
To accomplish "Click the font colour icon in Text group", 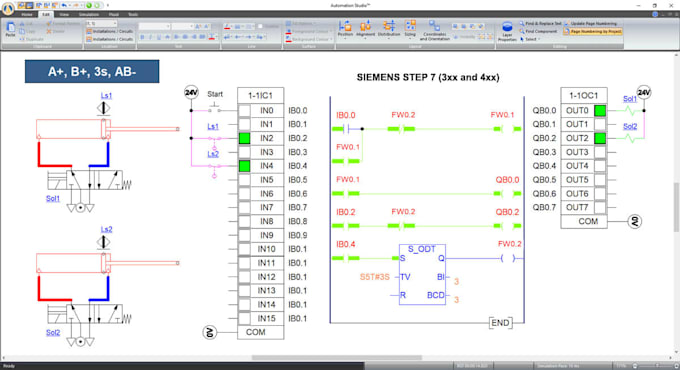I will [x=212, y=37].
